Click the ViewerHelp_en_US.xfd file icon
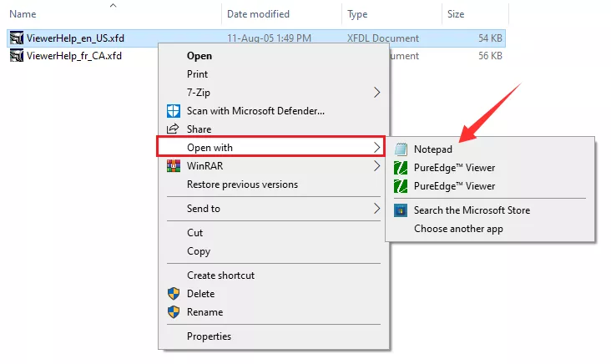 pyautogui.click(x=17, y=38)
